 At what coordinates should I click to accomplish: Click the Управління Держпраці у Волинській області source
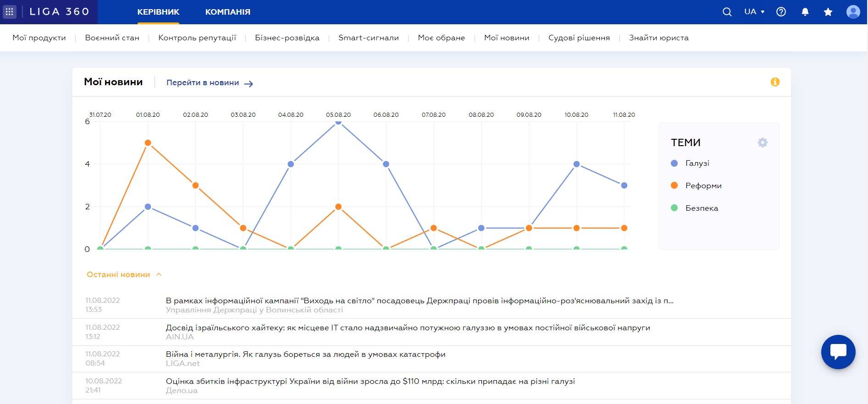coord(254,310)
